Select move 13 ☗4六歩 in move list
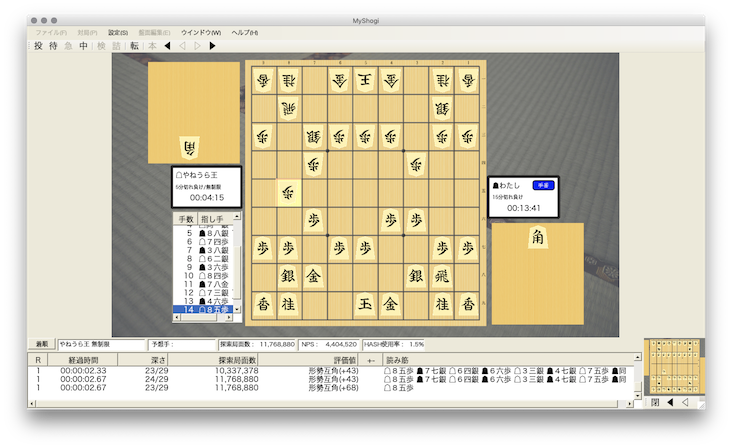 click(x=203, y=301)
